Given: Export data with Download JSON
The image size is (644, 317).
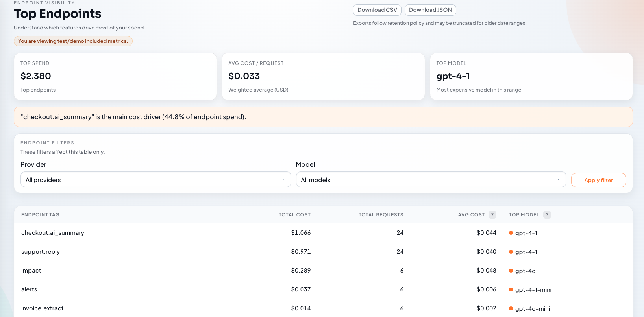Looking at the screenshot, I should click(430, 10).
